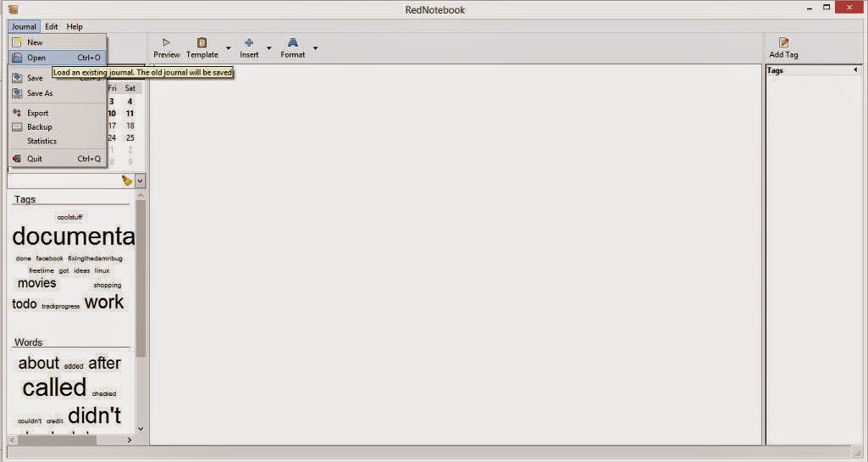The image size is (868, 462).
Task: Click the 'called' word in cloud
Action: [x=54, y=387]
